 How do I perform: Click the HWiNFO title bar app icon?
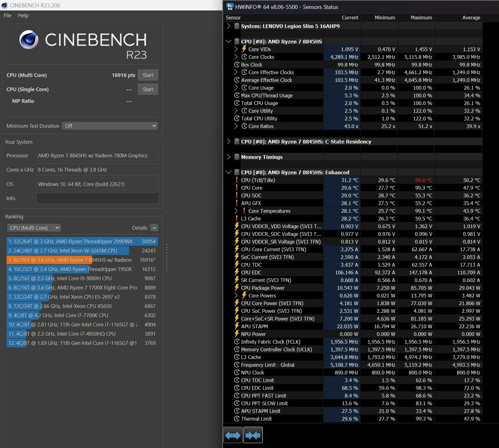230,7
